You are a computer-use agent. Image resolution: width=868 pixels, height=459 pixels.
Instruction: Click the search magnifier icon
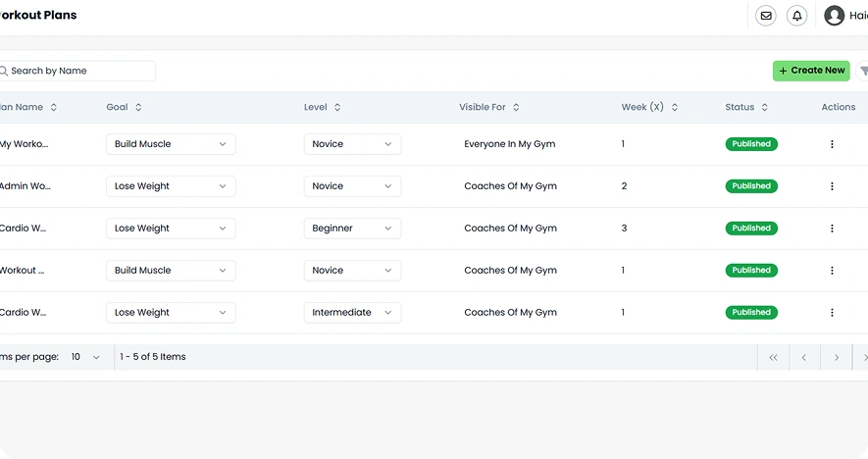pos(3,71)
